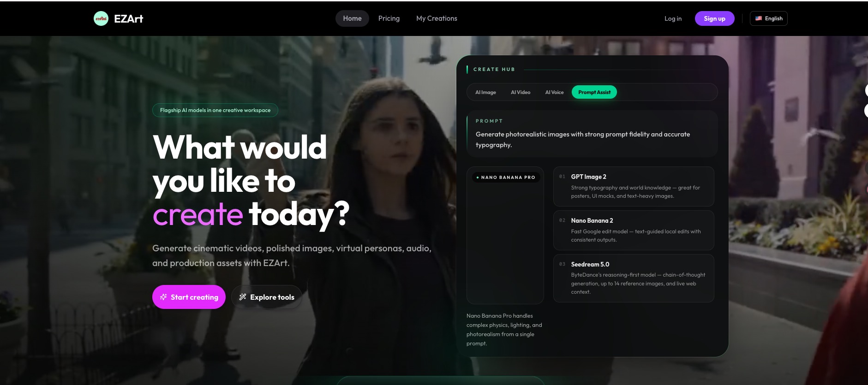Click the Explore tools button

point(267,297)
